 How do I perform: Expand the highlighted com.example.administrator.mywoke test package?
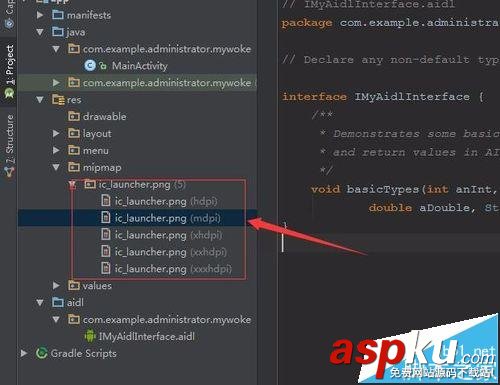[x=56, y=82]
